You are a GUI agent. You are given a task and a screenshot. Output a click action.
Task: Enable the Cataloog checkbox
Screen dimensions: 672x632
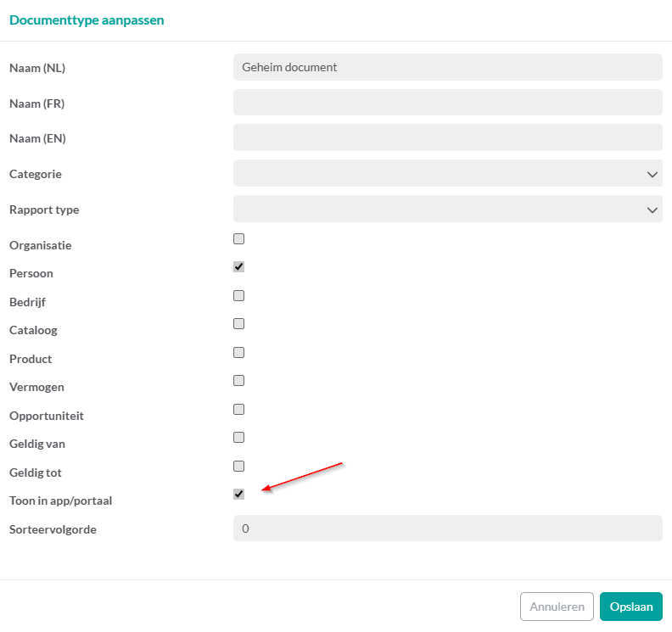point(238,323)
